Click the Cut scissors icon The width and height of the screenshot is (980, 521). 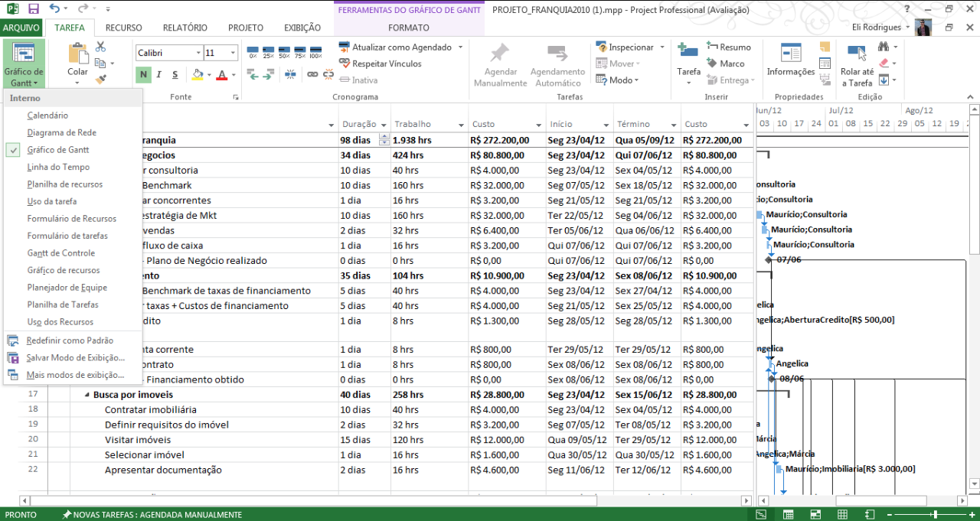[101, 47]
